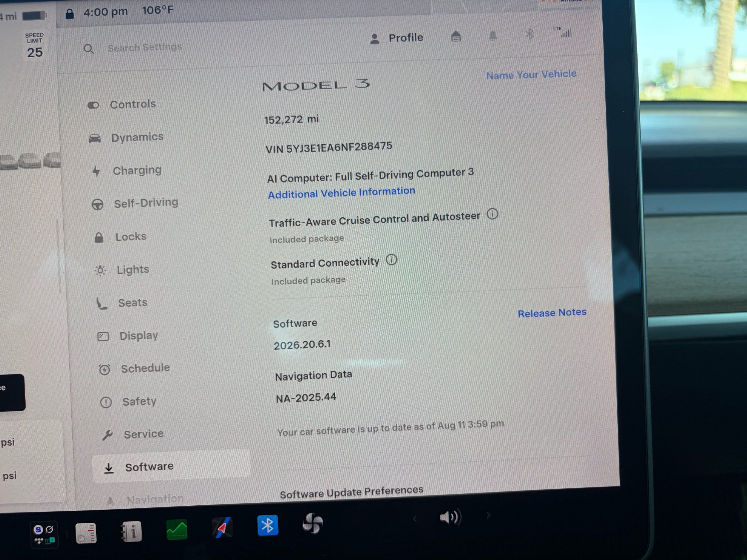
Task: Tap the odometer reading 152,272 mi
Action: pos(291,119)
